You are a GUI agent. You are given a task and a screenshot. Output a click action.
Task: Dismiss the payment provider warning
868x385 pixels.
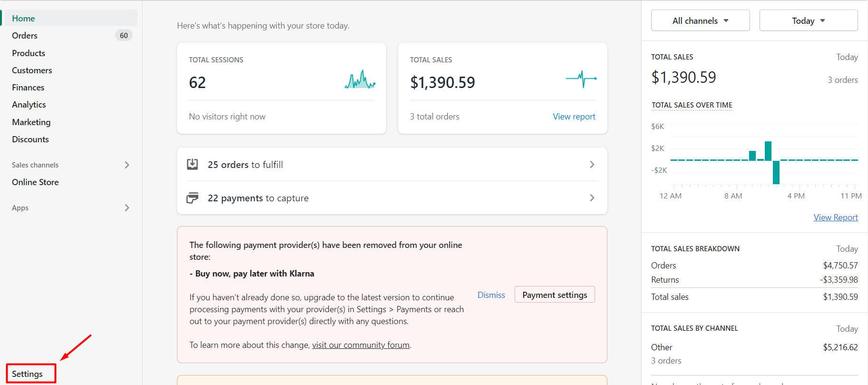(491, 295)
